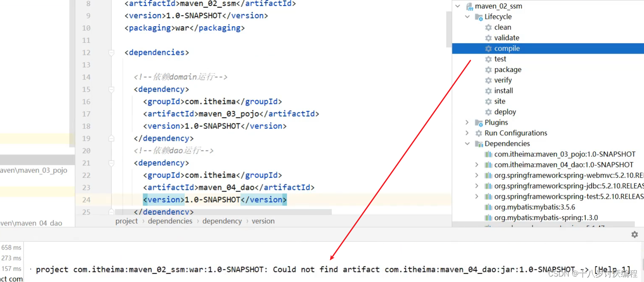This screenshot has height=282, width=644.
Task: Select org.mybatis:mybatis:3.5.6 dependency
Action: click(535, 207)
